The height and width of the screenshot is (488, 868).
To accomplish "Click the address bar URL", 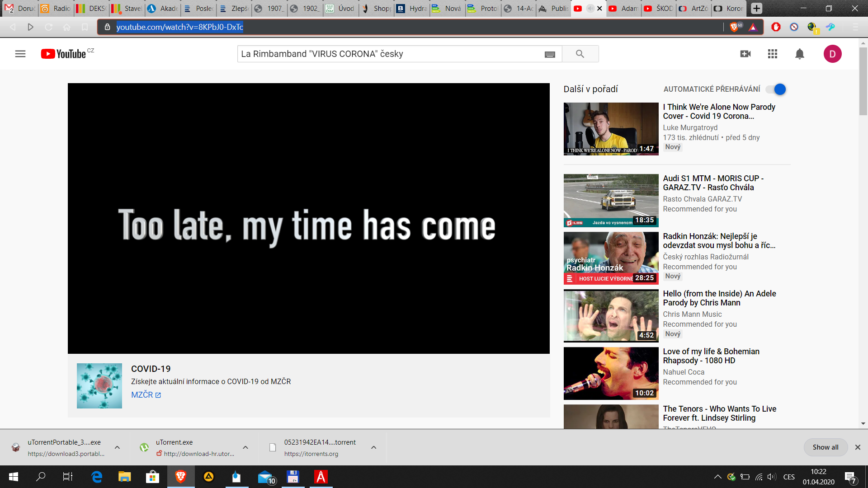I will pos(179,27).
